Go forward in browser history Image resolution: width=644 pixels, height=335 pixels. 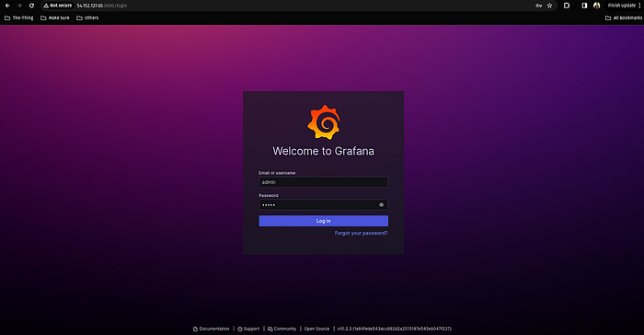pyautogui.click(x=19, y=6)
